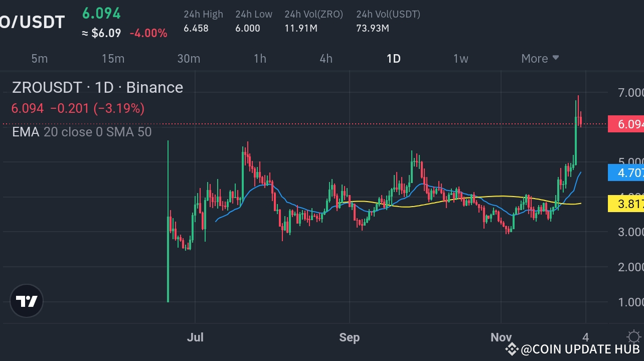
Task: Switch to the 1w timeframe tab
Action: pyautogui.click(x=460, y=58)
